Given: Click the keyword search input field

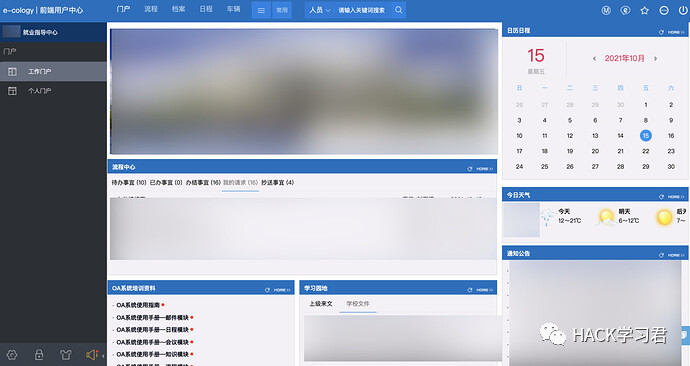Looking at the screenshot, I should [x=362, y=10].
